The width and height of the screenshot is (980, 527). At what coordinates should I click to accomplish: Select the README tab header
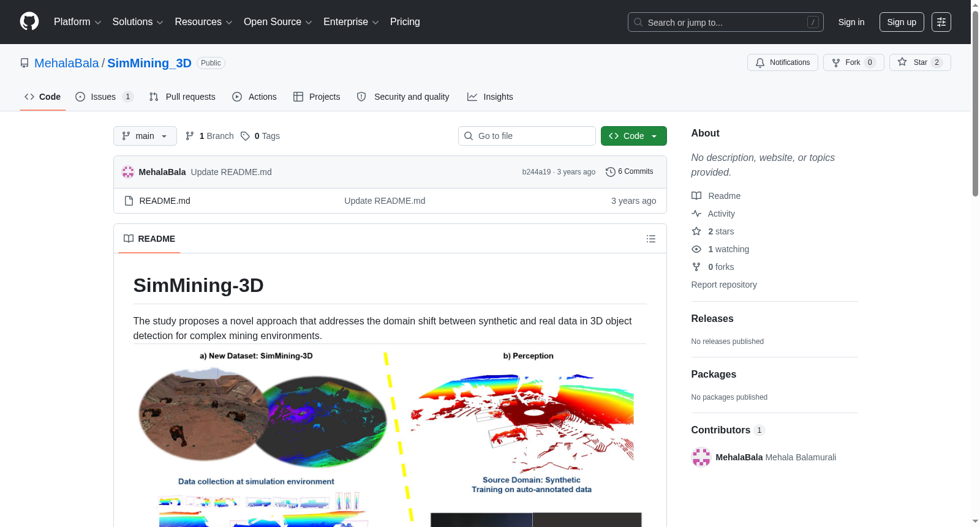(149, 239)
